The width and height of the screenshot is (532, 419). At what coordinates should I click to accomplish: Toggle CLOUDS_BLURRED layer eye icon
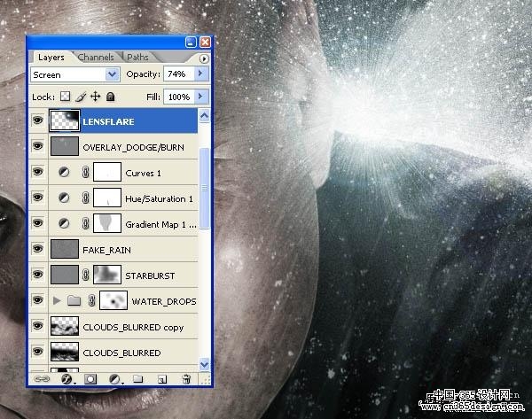(x=37, y=352)
